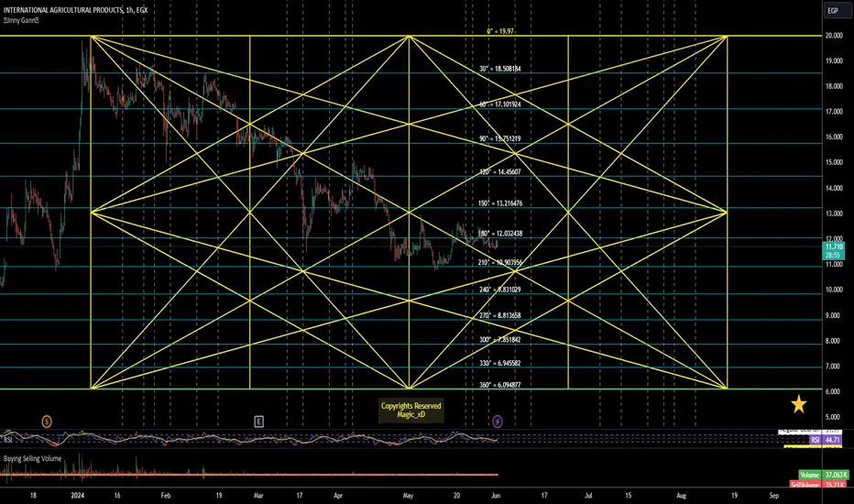This screenshot has height=504, width=854.
Task: Click the Aug label on time axis
Action: [x=682, y=496]
